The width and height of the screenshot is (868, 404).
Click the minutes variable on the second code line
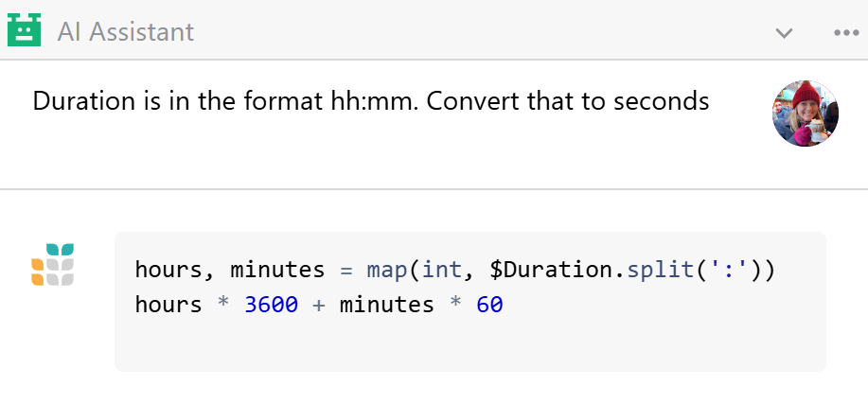[387, 305]
